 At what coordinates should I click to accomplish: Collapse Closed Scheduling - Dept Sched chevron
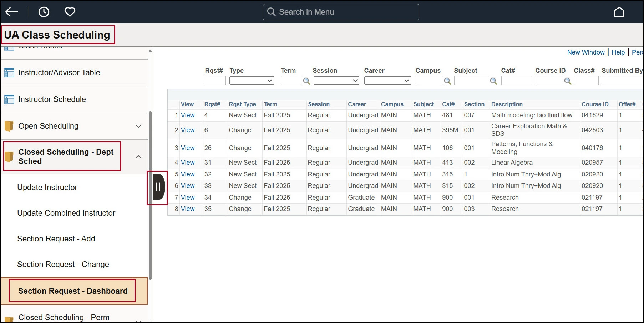tap(138, 157)
